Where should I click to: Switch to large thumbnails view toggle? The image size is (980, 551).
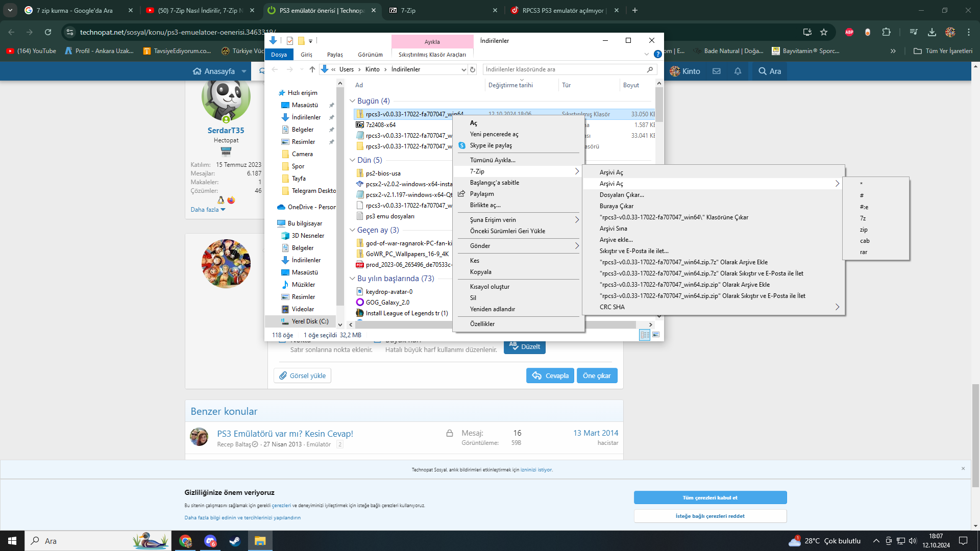[656, 335]
